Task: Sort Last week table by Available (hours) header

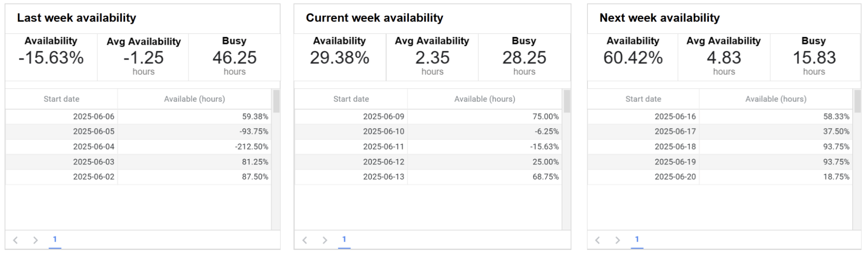Action: tap(195, 99)
